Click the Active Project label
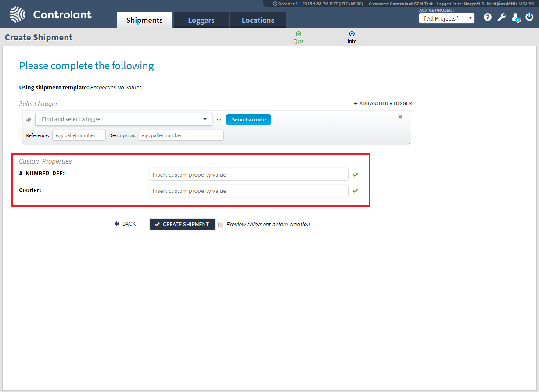Viewport: 539px width, 392px height. (437, 11)
